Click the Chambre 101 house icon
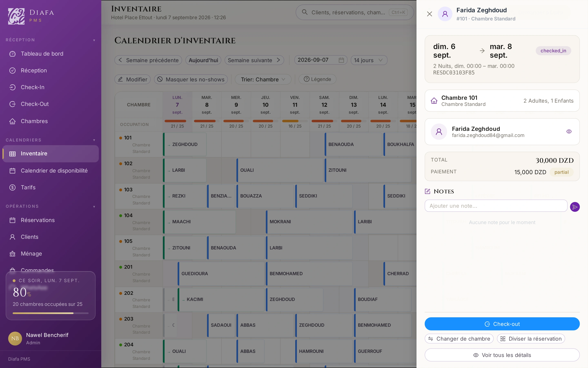This screenshot has width=588, height=368. [x=434, y=101]
